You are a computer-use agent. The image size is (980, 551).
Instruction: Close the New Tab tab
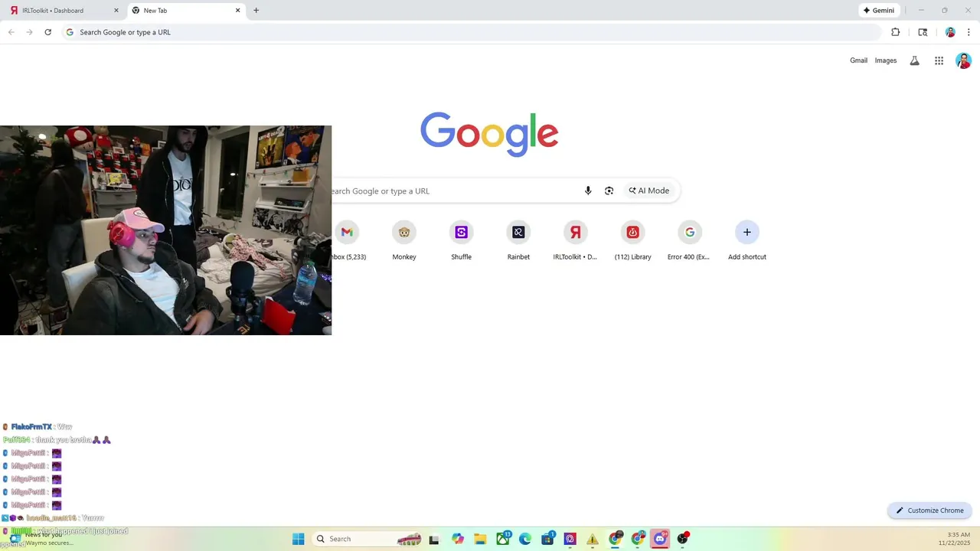click(x=237, y=11)
